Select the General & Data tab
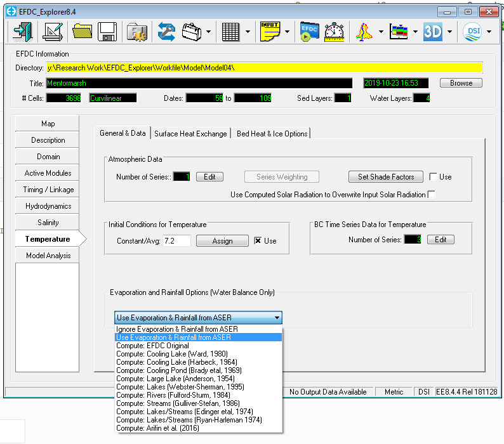Viewport: 504px width, 444px height. (x=123, y=133)
